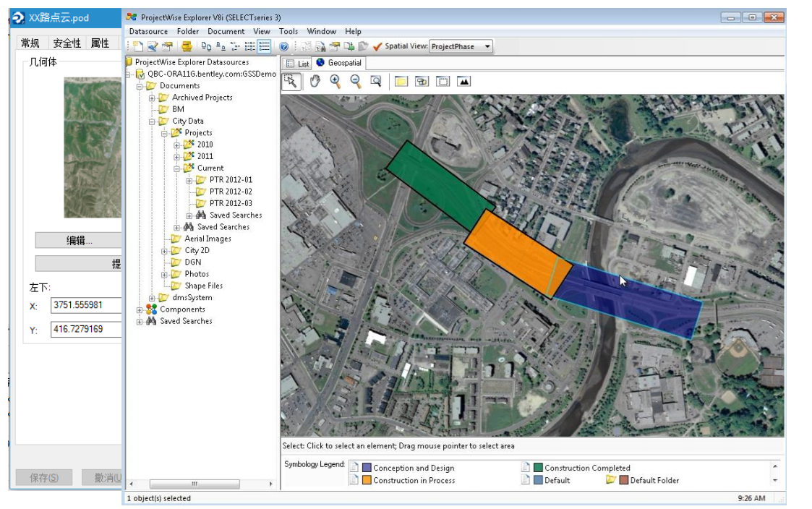812x509 pixels.
Task: Expand the PTR 2012-01 folder
Action: coord(189,181)
